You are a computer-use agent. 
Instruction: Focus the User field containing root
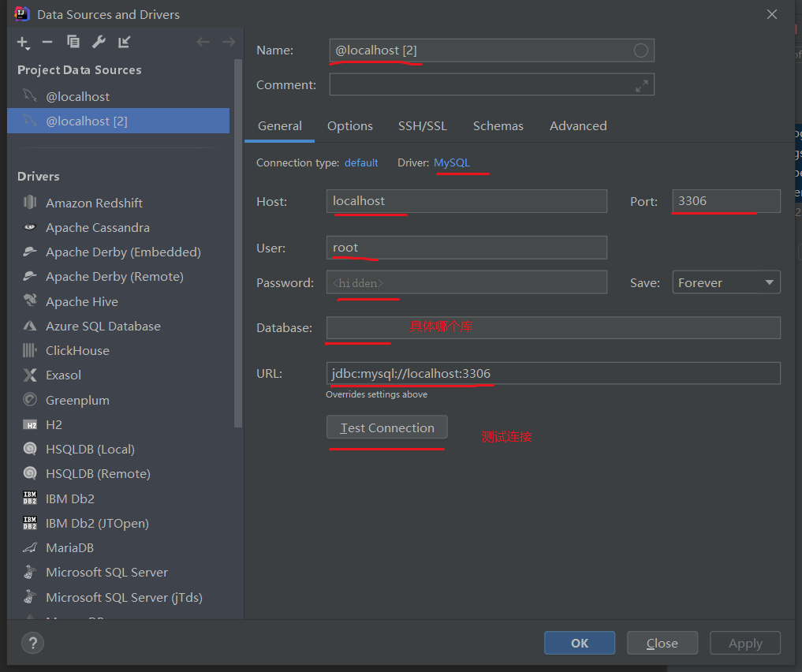[467, 248]
